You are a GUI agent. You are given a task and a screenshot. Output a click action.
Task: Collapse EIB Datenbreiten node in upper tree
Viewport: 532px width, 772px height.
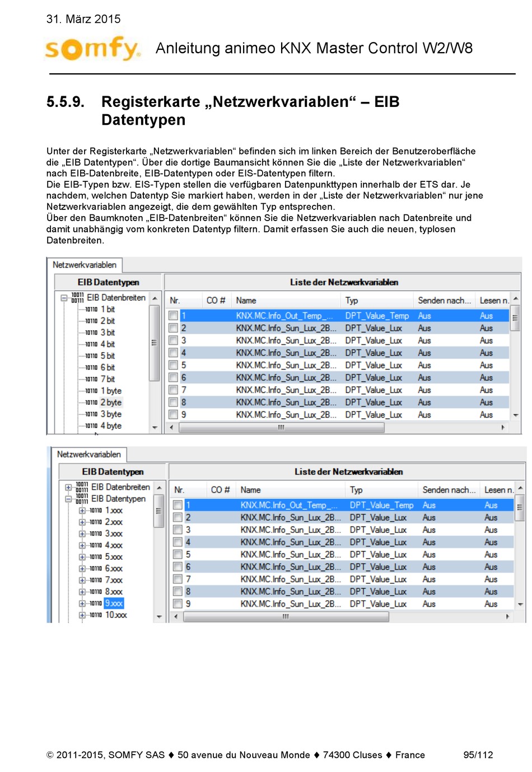click(64, 298)
